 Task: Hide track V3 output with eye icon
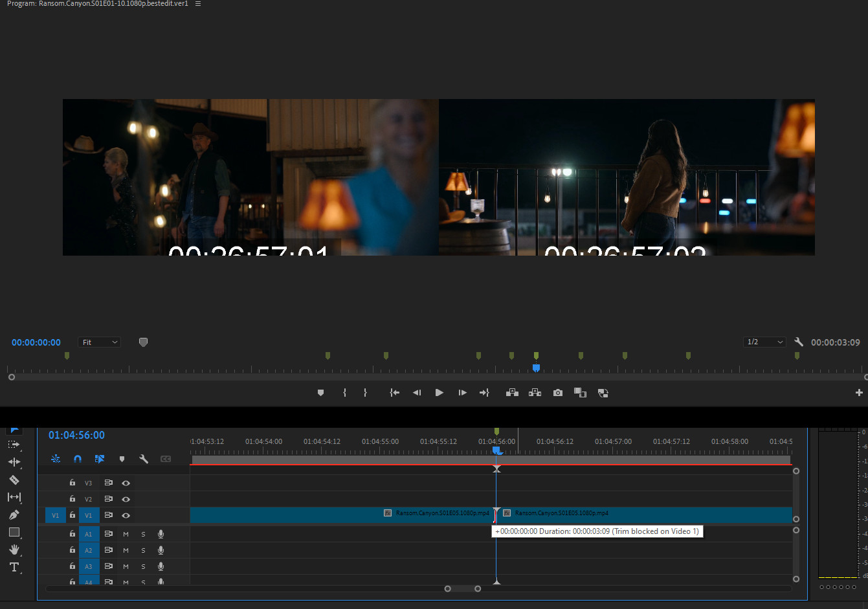[x=126, y=483]
